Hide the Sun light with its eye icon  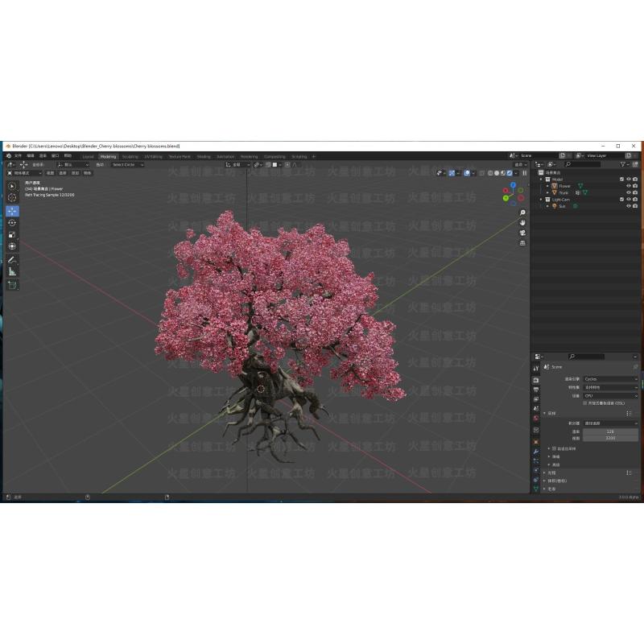[629, 206]
